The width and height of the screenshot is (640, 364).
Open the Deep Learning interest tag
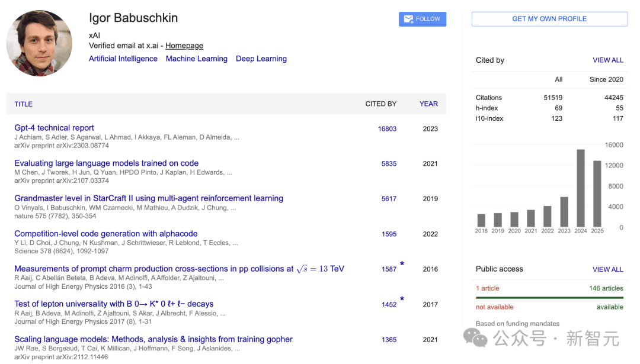click(261, 59)
